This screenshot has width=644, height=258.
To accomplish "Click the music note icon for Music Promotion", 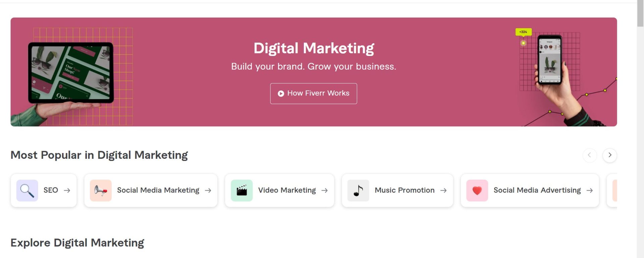I will pos(358,190).
